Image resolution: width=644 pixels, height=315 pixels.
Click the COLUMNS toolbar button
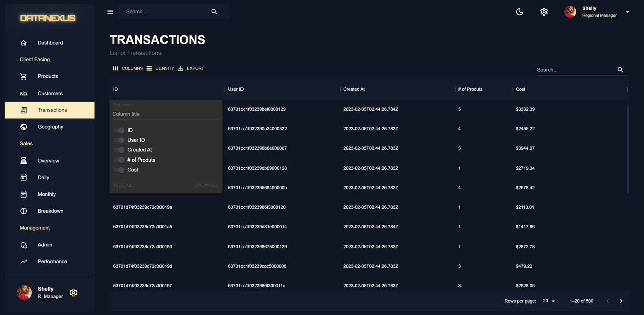[127, 68]
